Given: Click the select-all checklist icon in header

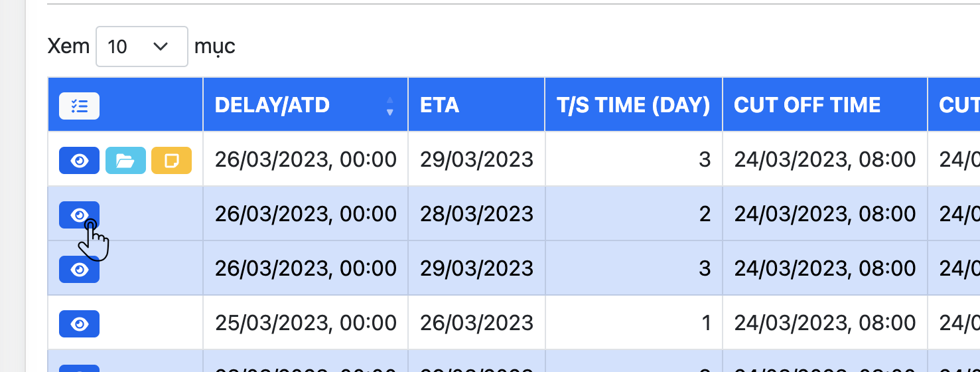Looking at the screenshot, I should click(x=79, y=106).
